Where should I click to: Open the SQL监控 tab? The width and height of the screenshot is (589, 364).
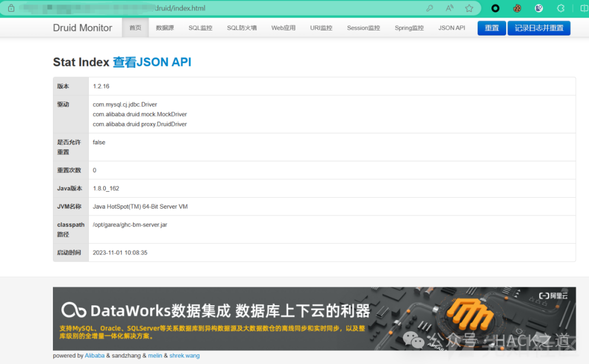point(200,28)
